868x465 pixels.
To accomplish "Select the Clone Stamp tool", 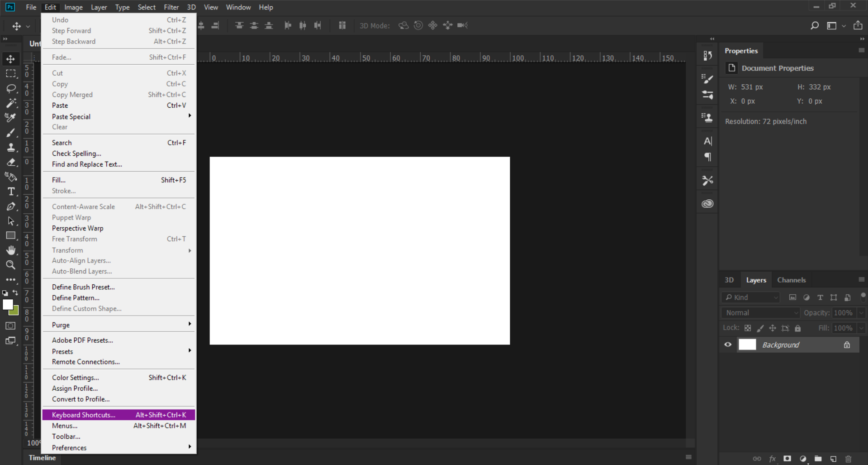I will (x=10, y=147).
